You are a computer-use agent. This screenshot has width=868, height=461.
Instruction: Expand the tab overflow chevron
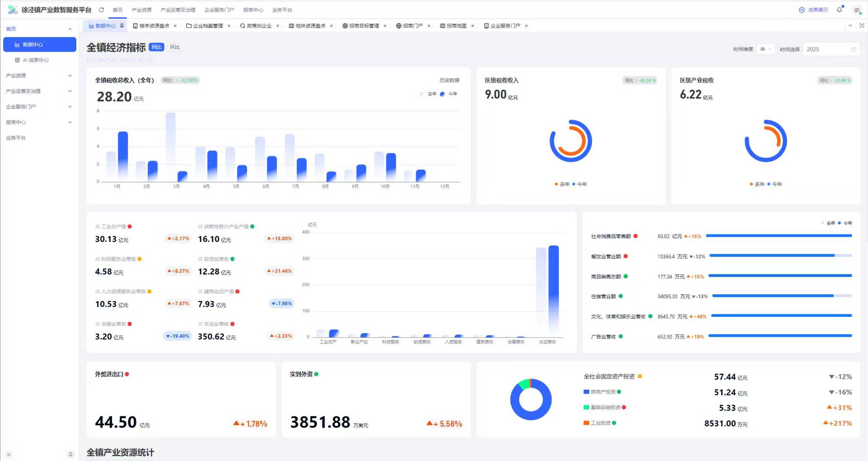click(x=850, y=26)
